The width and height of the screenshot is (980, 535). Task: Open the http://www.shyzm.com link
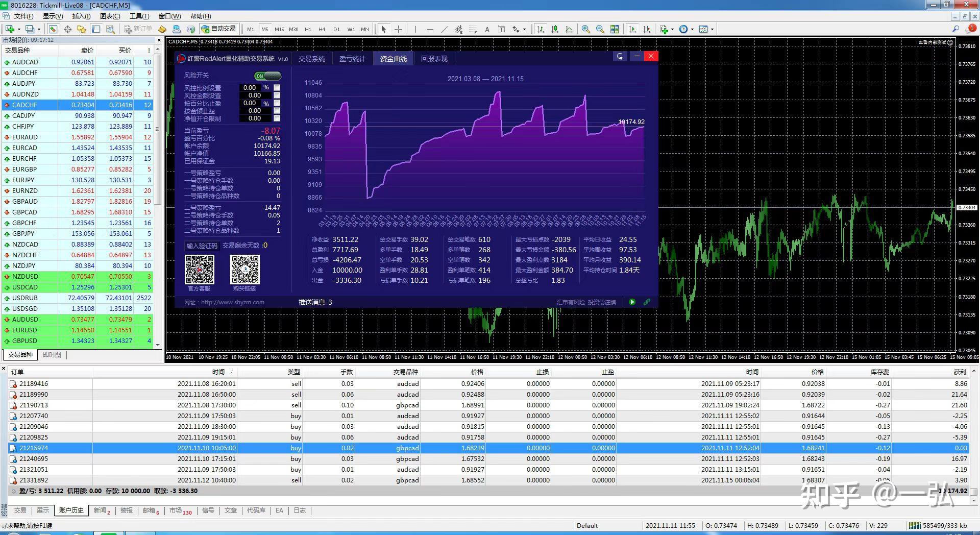click(x=232, y=302)
